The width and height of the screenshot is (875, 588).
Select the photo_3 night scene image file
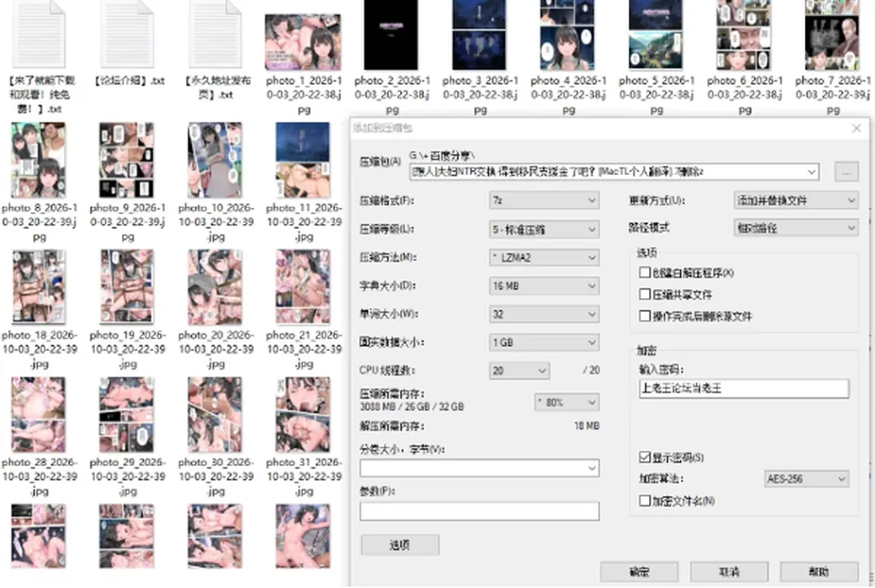tap(479, 35)
